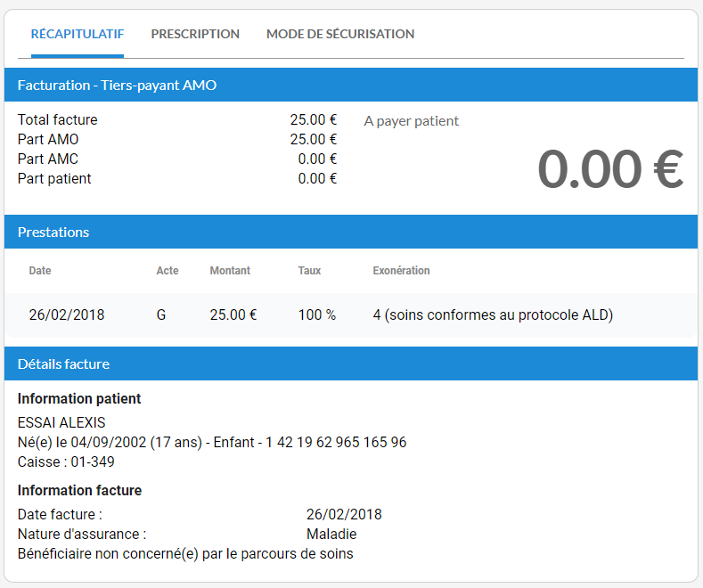Click the Total facture label

coord(58,119)
